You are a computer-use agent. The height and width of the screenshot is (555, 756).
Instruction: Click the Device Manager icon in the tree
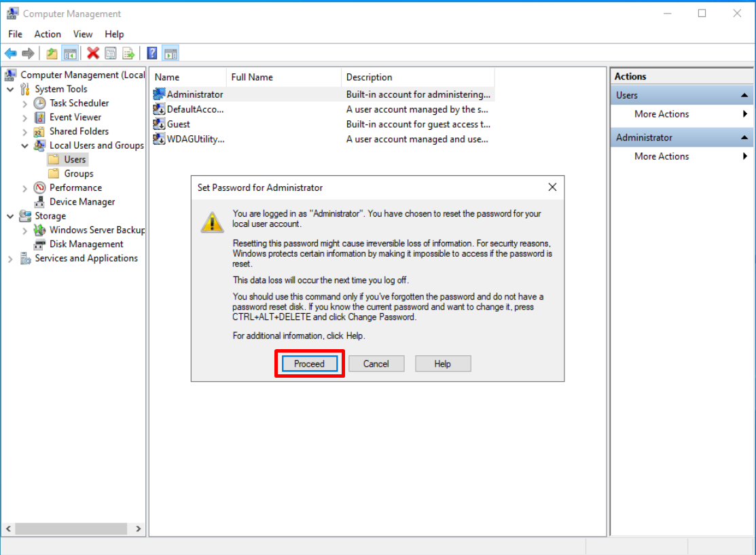click(x=39, y=202)
